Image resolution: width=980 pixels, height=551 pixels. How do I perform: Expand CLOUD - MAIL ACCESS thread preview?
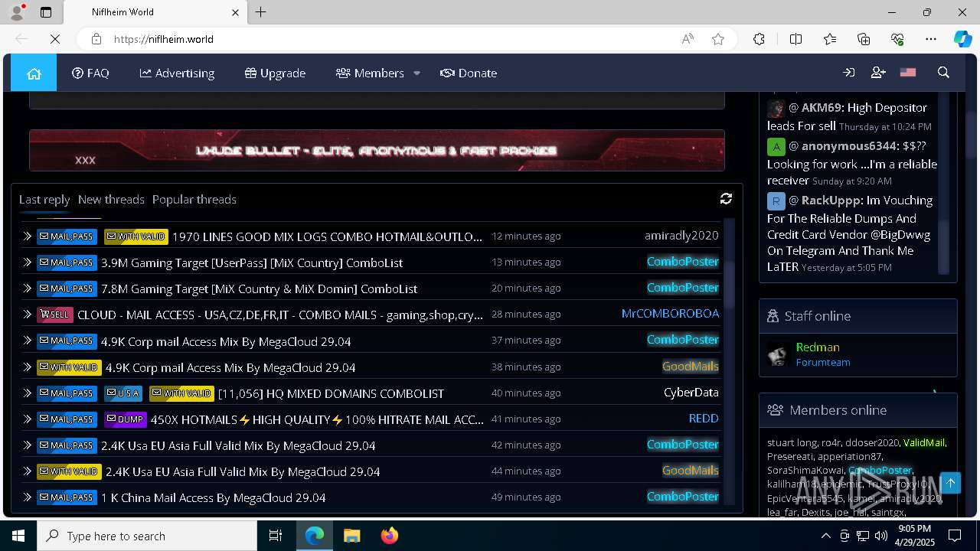click(x=28, y=315)
